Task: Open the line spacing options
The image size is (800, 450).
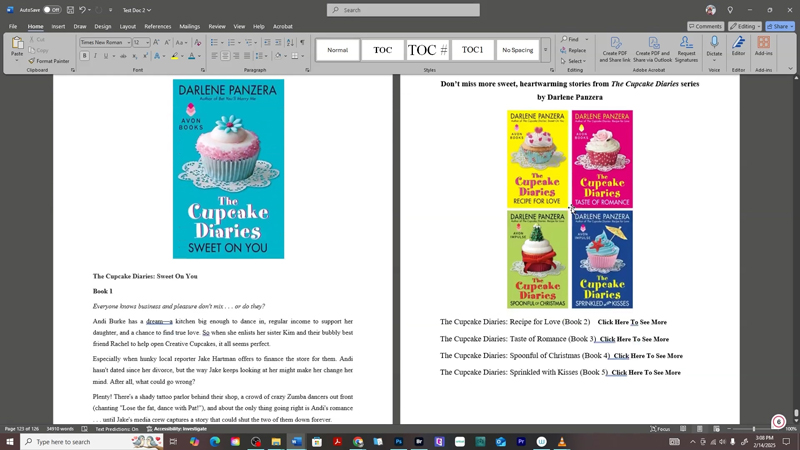Action: click(261, 56)
